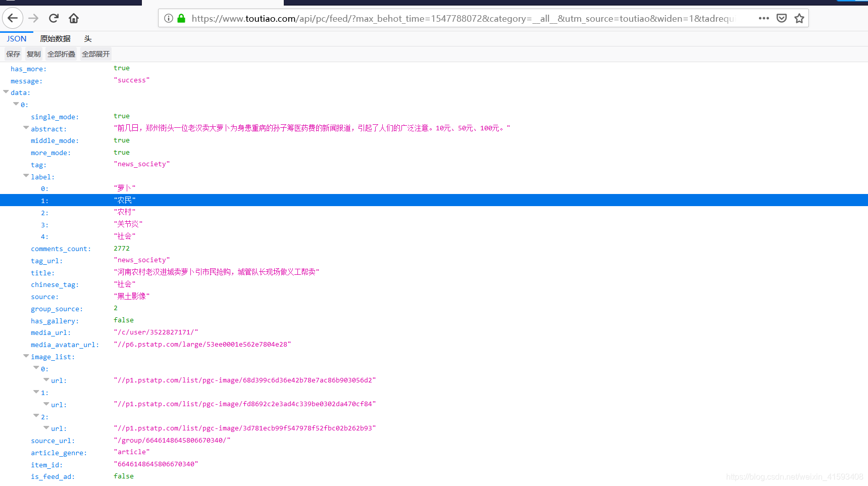Image resolution: width=868 pixels, height=486 pixels.
Task: Select the source_url row
Action: (x=434, y=441)
